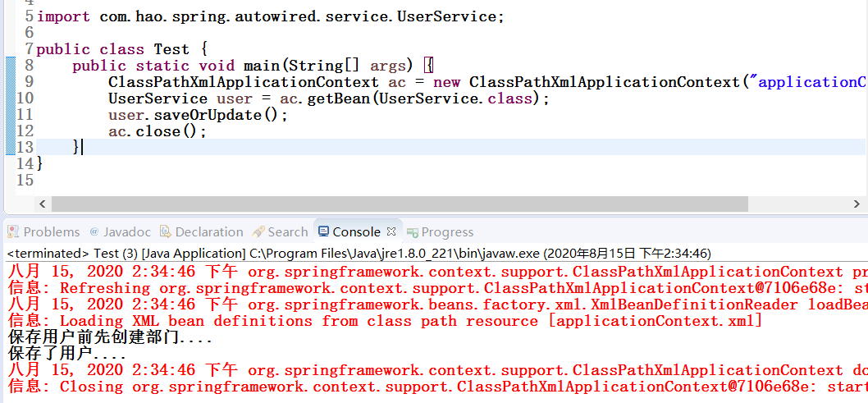
Task: Open the Search tab
Action: pyautogui.click(x=280, y=232)
